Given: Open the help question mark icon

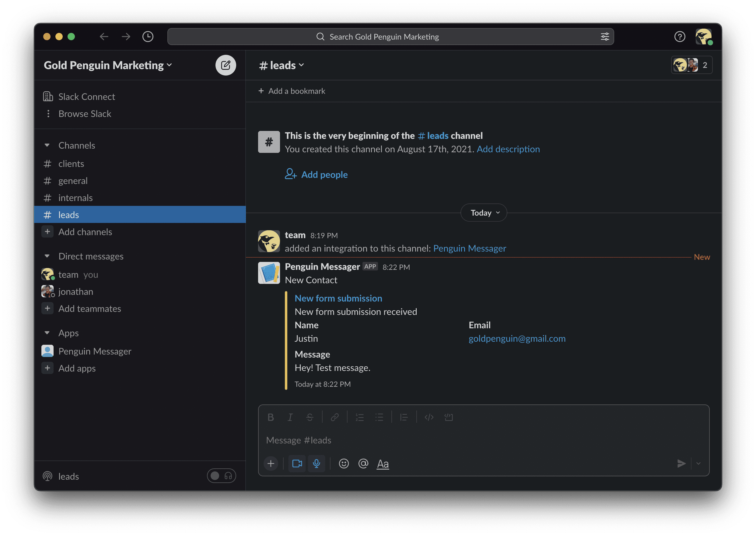Looking at the screenshot, I should [680, 37].
